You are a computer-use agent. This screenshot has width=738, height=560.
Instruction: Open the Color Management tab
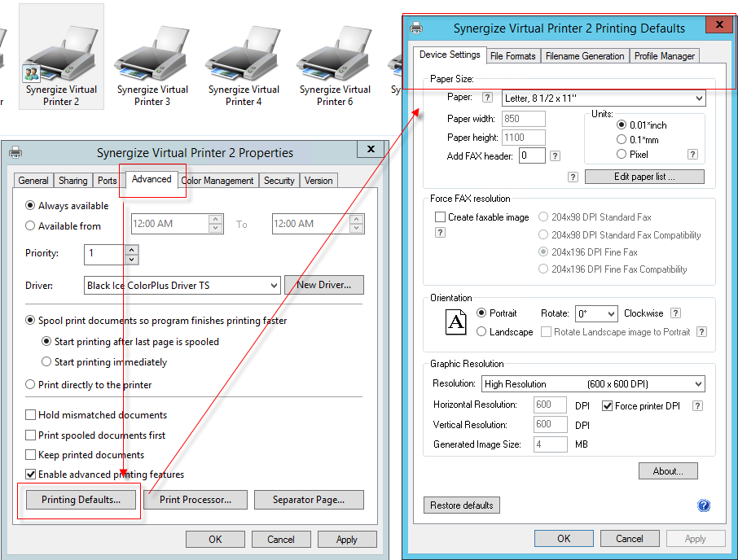pos(218,181)
